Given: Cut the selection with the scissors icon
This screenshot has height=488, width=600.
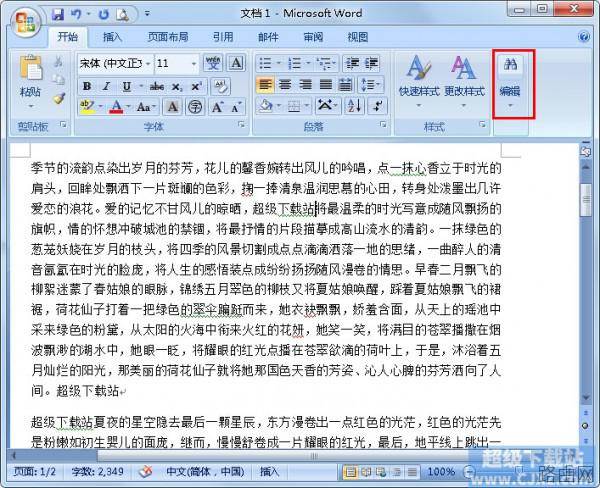Looking at the screenshot, I should (58, 61).
